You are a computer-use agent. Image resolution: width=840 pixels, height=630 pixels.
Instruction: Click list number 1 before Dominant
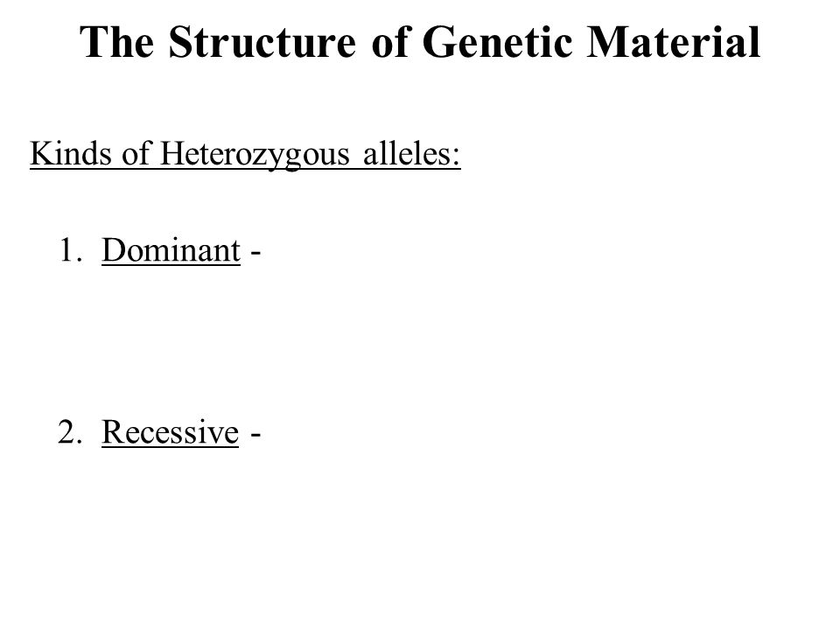[70, 250]
